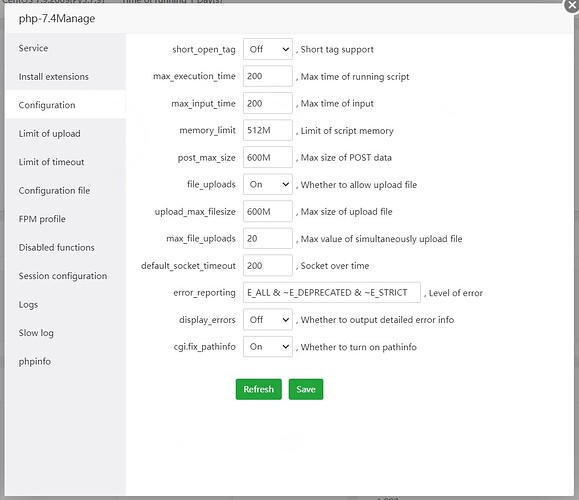
Task: Open the short_open_tag dropdown
Action: (x=268, y=49)
